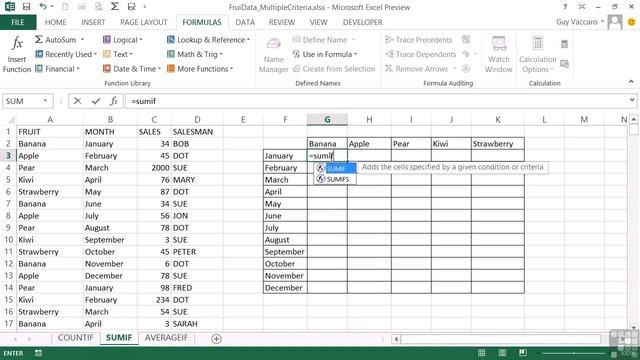This screenshot has height=360, width=640.
Task: Click Trace Dependents
Action: pyautogui.click(x=421, y=54)
